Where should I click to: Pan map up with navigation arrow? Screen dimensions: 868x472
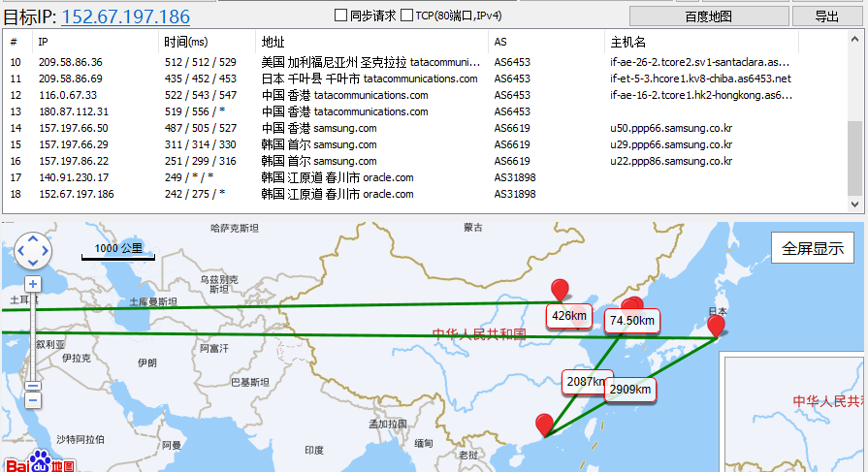(33, 239)
